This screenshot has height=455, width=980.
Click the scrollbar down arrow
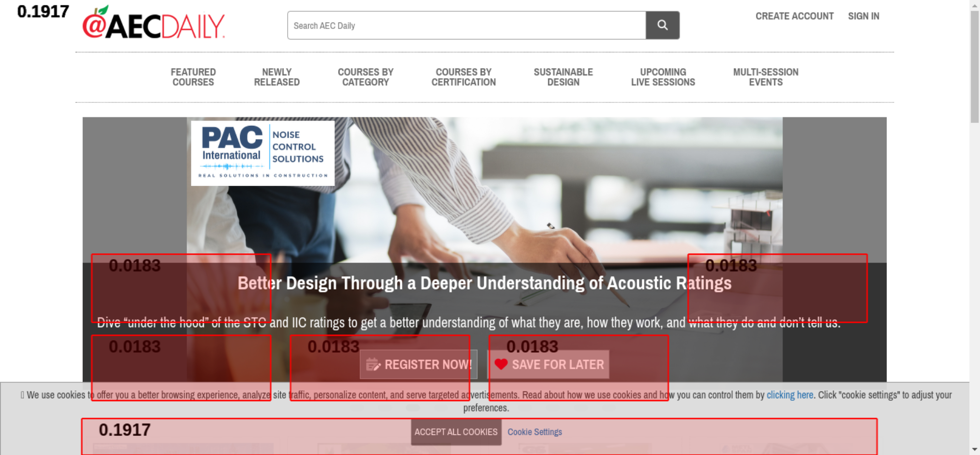coord(974,449)
